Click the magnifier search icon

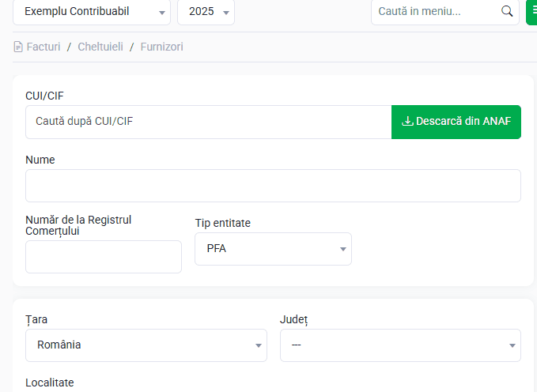(507, 11)
